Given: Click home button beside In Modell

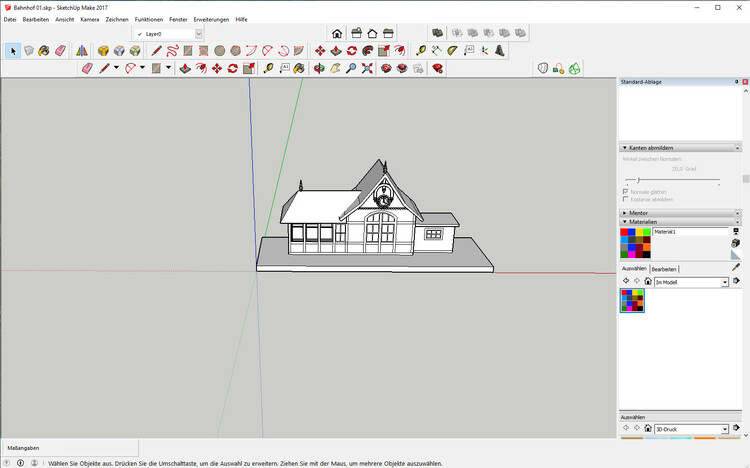Looking at the screenshot, I should (x=648, y=281).
